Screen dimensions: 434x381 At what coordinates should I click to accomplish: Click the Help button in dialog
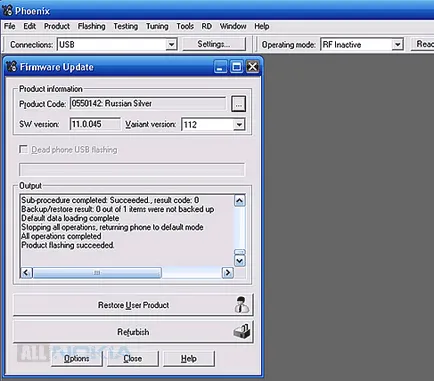[x=189, y=358]
